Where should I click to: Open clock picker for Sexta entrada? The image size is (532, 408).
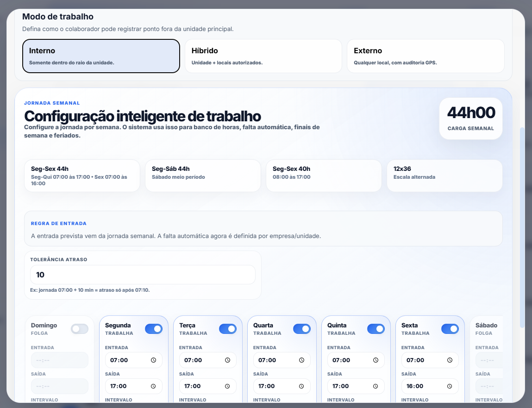450,360
